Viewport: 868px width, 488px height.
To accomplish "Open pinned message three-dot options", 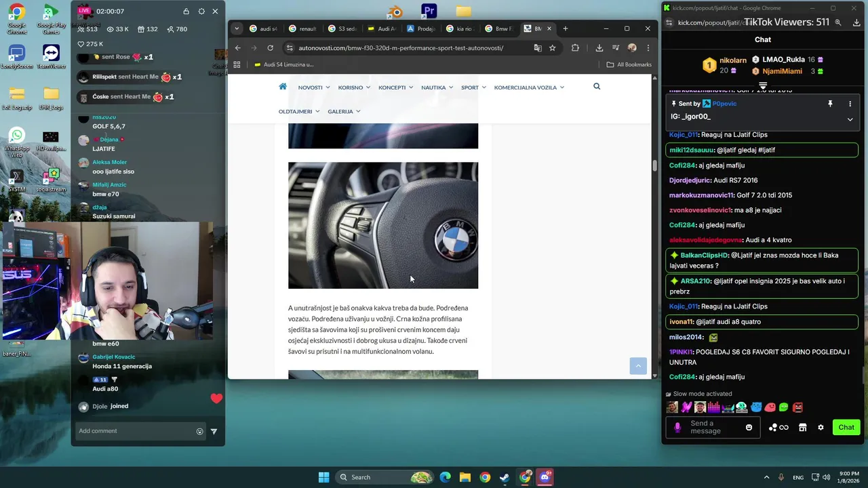I will [850, 104].
